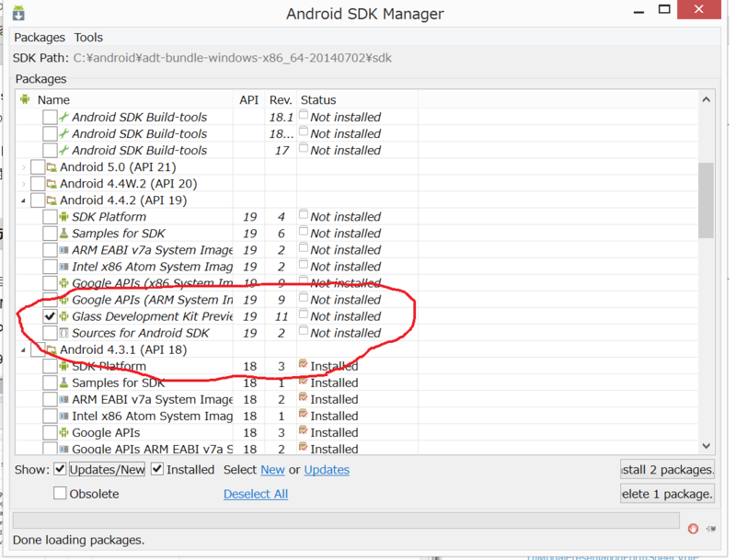Click add-on icon of Google APIs (ARM System Image)
736x560 pixels.
coord(63,300)
